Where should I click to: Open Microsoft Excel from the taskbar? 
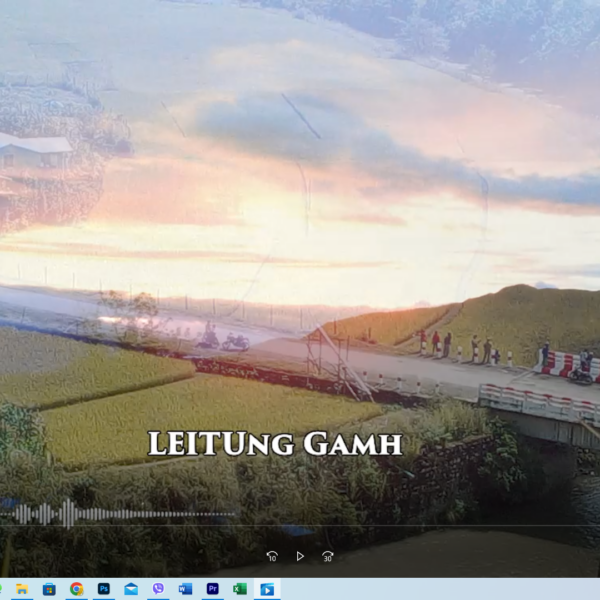(240, 589)
